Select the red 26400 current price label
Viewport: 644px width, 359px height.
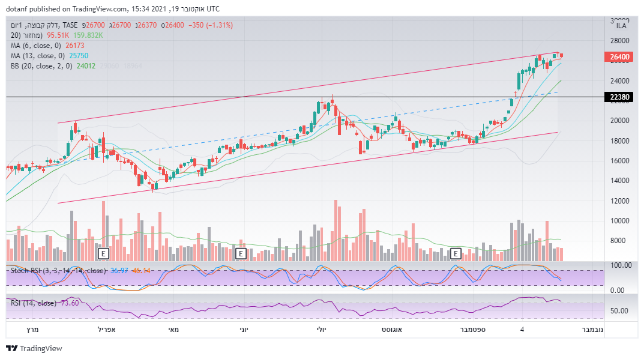coord(619,56)
